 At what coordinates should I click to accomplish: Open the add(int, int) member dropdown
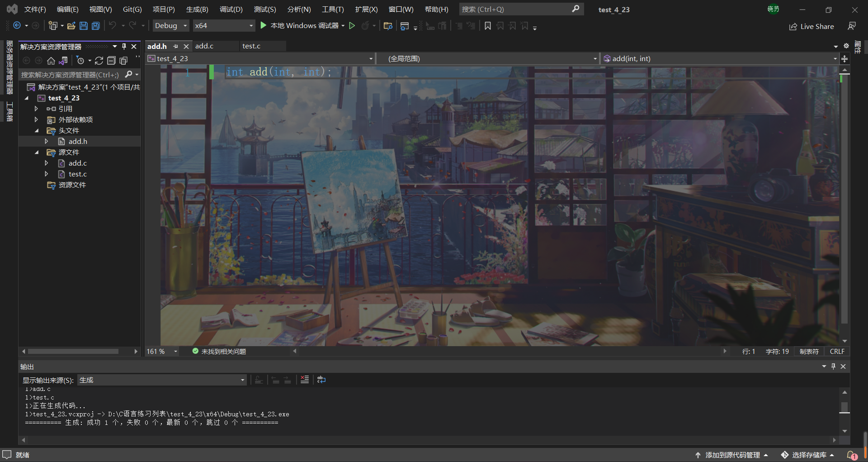click(720, 58)
